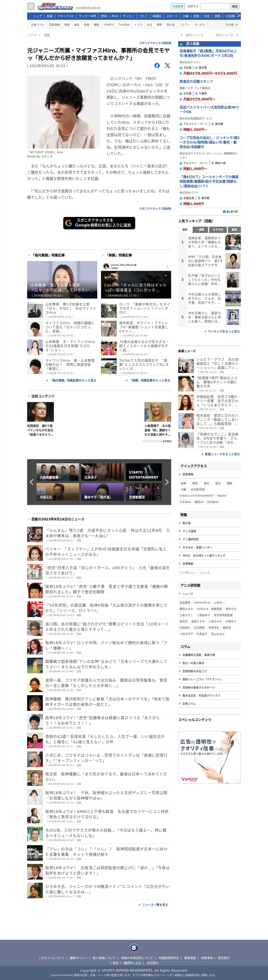Image resolution: width=268 pixels, height=980 pixels.
Task: Open 「らんまん」残り2週 news item
Action: pyautogui.click(x=99, y=535)
